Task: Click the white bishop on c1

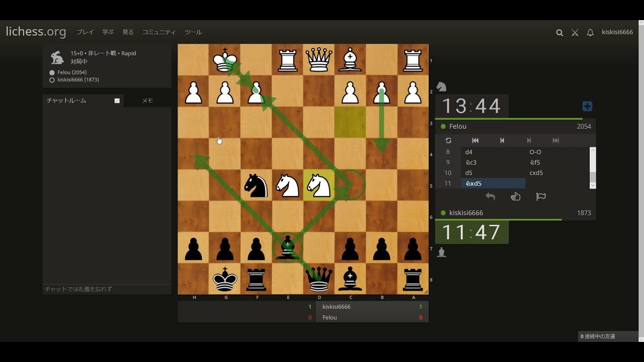Action: [350, 60]
